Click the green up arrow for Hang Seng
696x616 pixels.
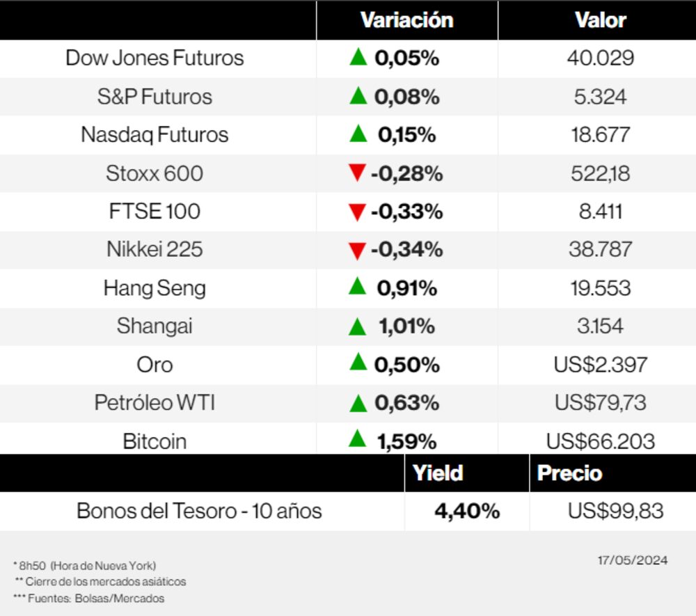358,286
